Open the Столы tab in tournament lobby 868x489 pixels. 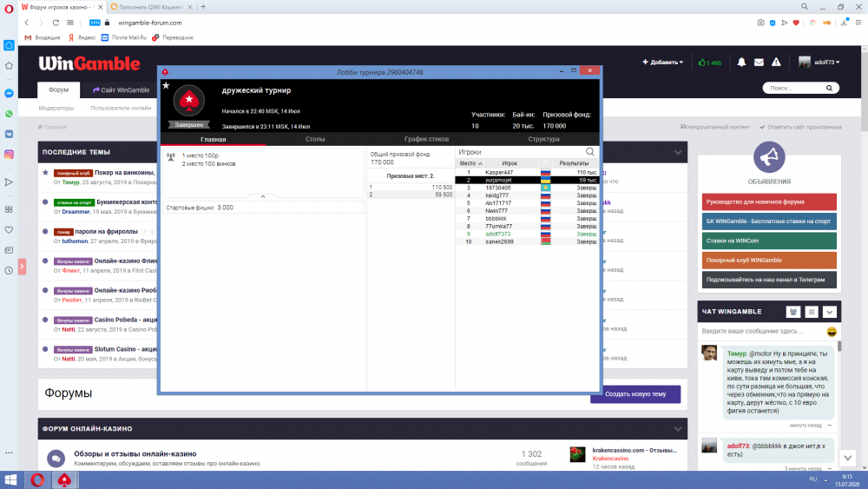point(315,139)
